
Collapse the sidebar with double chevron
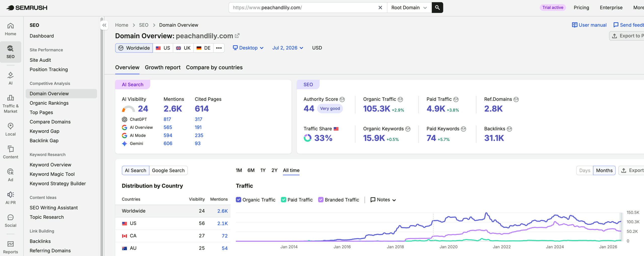point(104,25)
